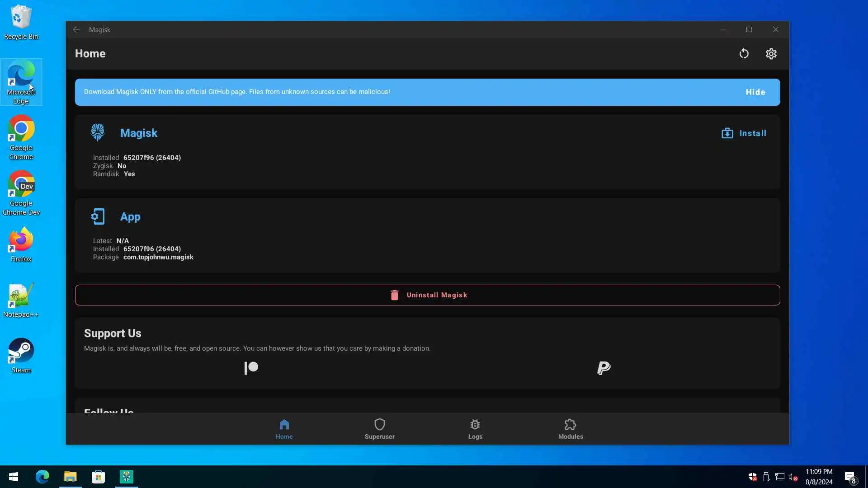Click the App phone-gear icon
868x488 pixels.
coord(98,216)
